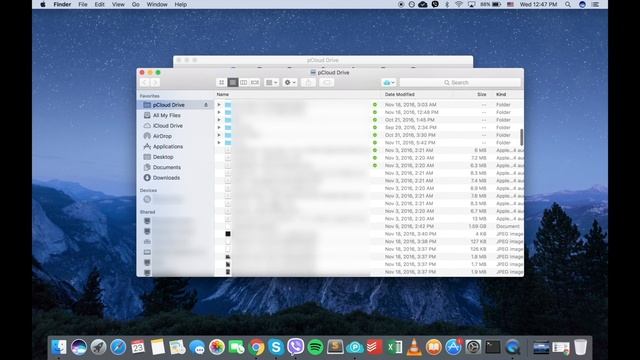This screenshot has height=360, width=640.
Task: Open the Finder menu
Action: tap(62, 4)
